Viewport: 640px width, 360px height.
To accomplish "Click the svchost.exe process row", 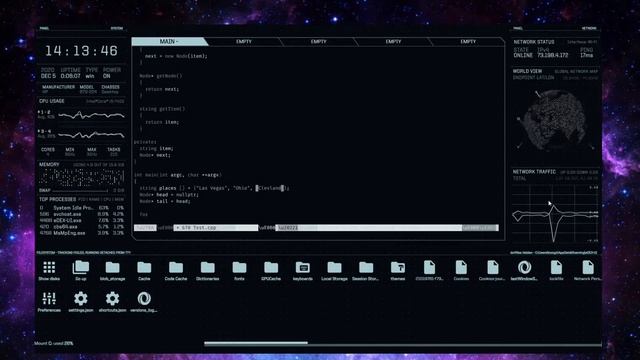I will (82, 214).
